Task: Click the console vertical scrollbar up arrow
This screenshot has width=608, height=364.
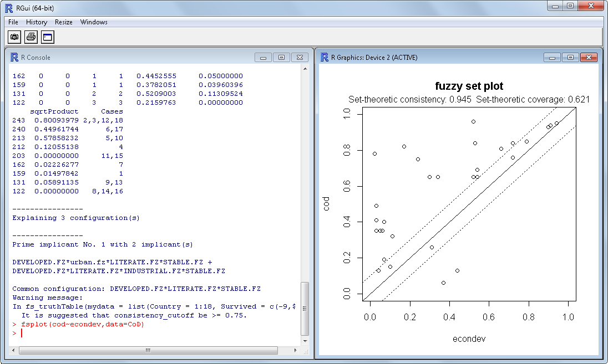Action: click(305, 69)
